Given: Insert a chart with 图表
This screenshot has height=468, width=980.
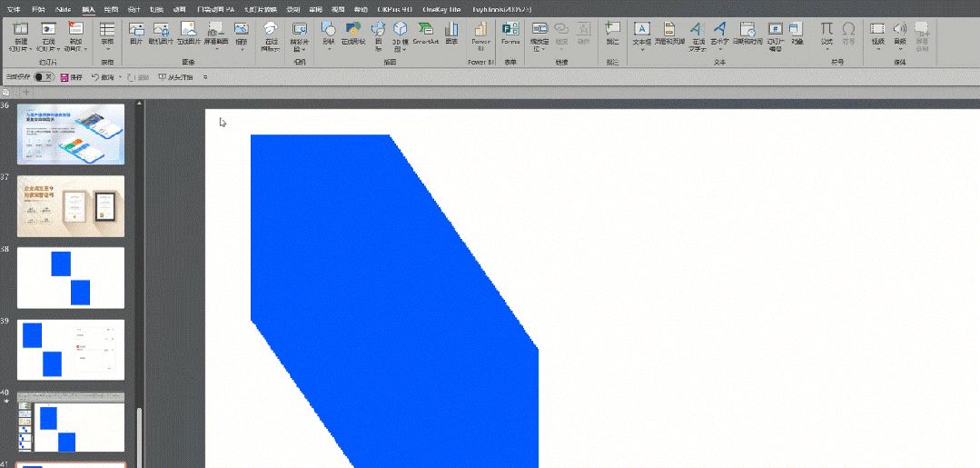Looking at the screenshot, I should pyautogui.click(x=451, y=33).
